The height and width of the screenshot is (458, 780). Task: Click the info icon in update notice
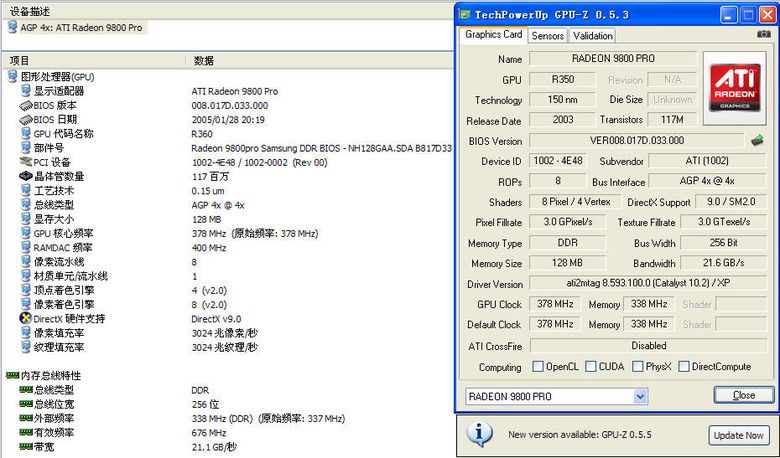(x=479, y=435)
